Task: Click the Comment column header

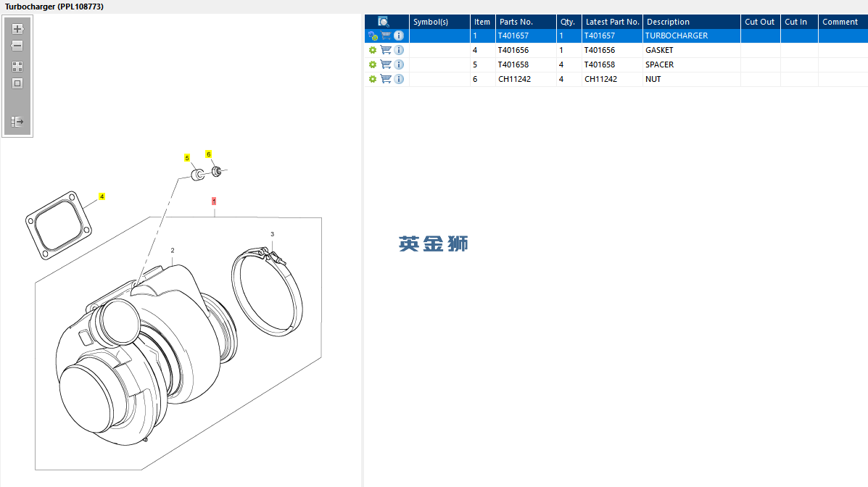Action: [x=843, y=22]
